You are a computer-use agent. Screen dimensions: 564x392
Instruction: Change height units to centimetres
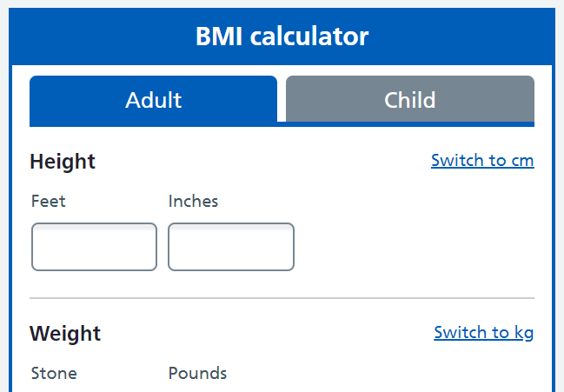tap(482, 161)
